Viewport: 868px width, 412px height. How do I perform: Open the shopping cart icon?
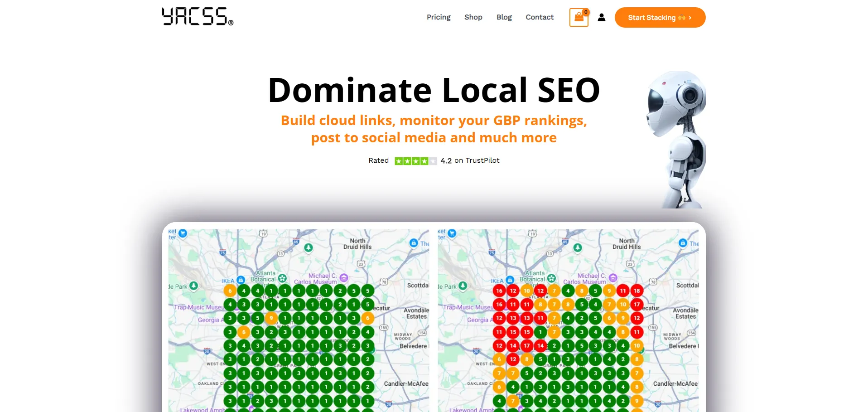[579, 18]
